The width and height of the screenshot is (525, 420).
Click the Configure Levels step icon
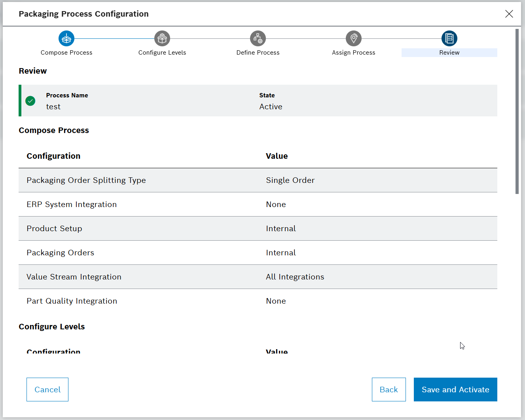tap(162, 38)
